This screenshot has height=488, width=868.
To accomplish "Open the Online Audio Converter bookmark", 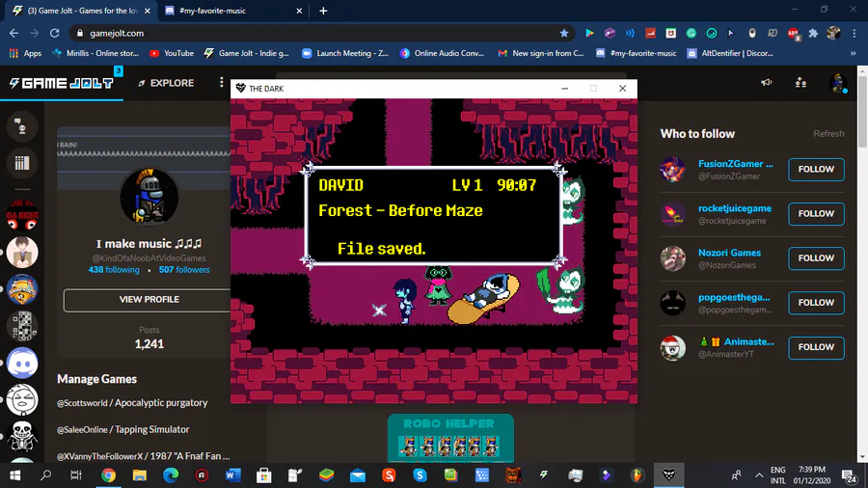I will 442,53.
